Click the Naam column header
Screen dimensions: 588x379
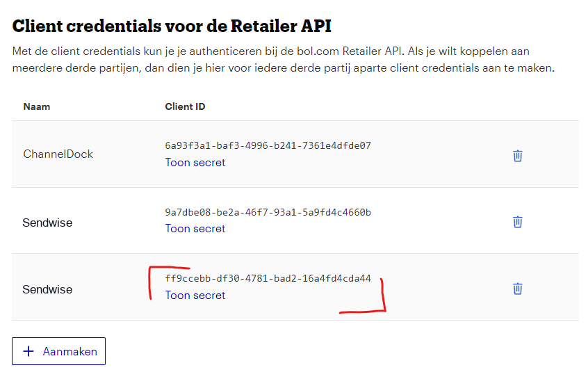(x=37, y=106)
